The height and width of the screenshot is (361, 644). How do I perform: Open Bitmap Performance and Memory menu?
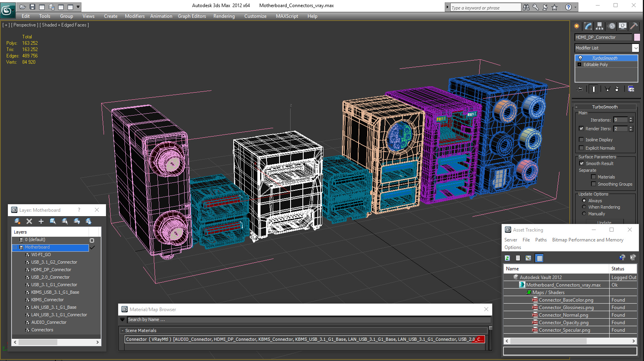587,240
